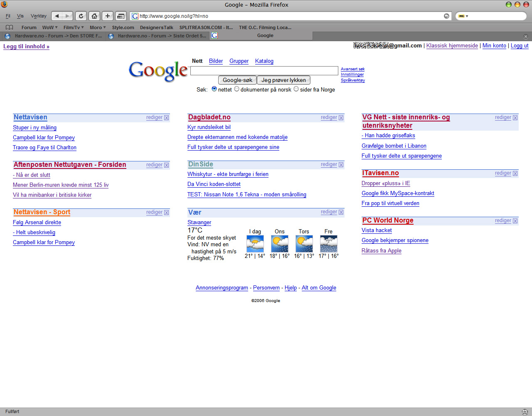Click the Tors weather forecast icon

304,244
